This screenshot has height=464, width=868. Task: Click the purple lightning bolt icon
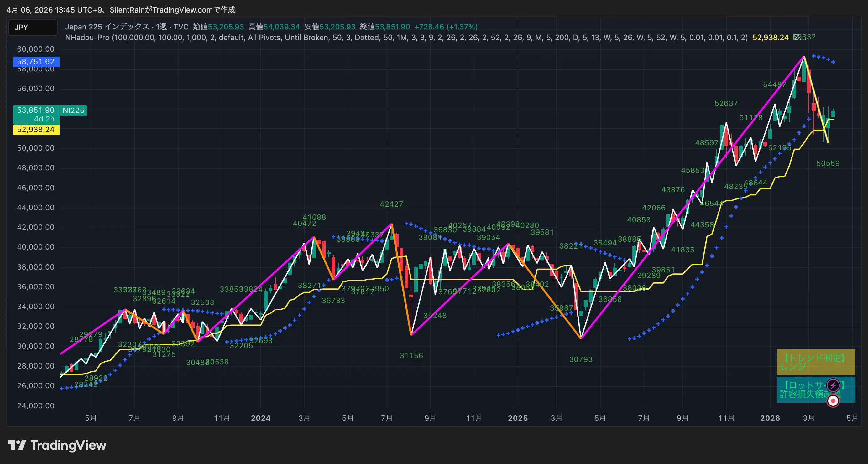(833, 385)
